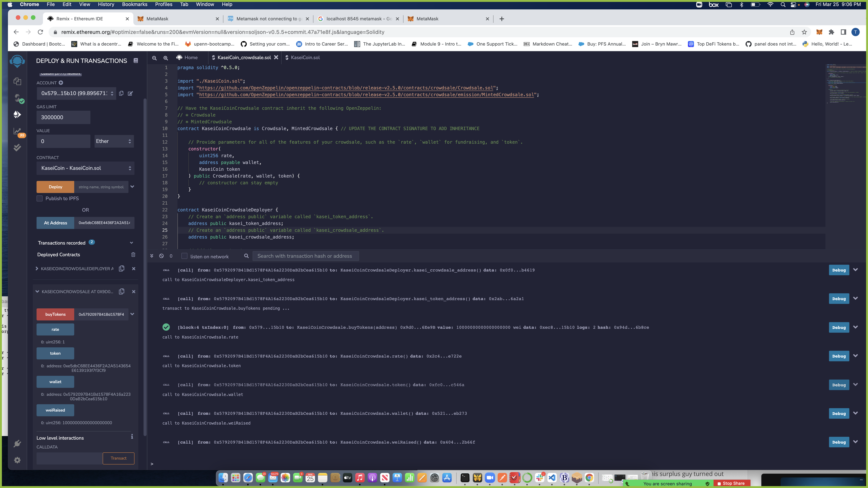
Task: Delete all deployed contracts trash icon
Action: coord(133,255)
